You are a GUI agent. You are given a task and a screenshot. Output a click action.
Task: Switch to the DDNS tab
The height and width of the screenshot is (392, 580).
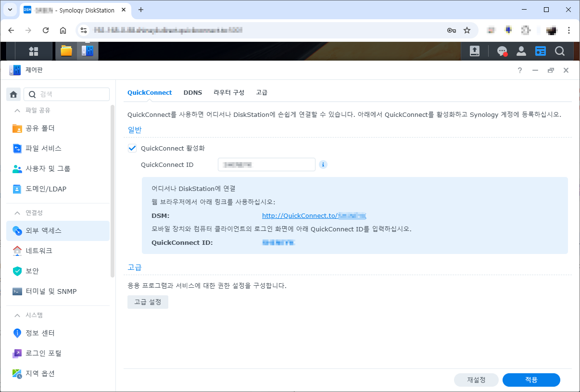193,92
